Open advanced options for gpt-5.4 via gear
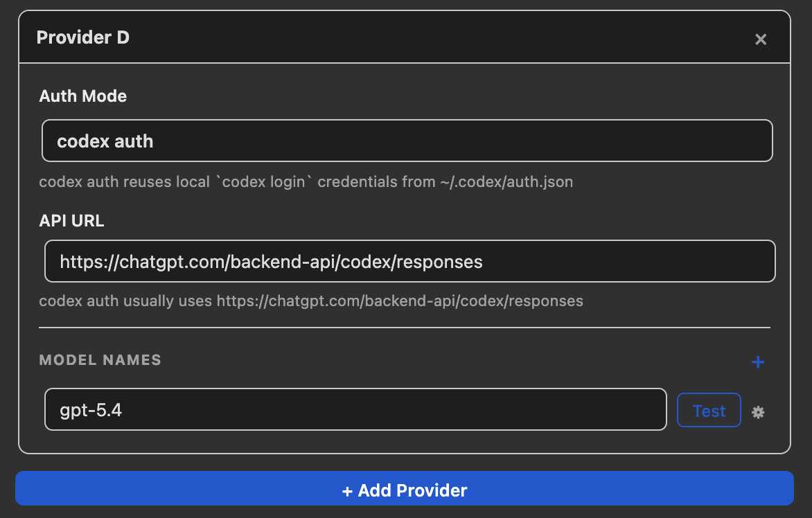This screenshot has height=518, width=812. point(758,411)
